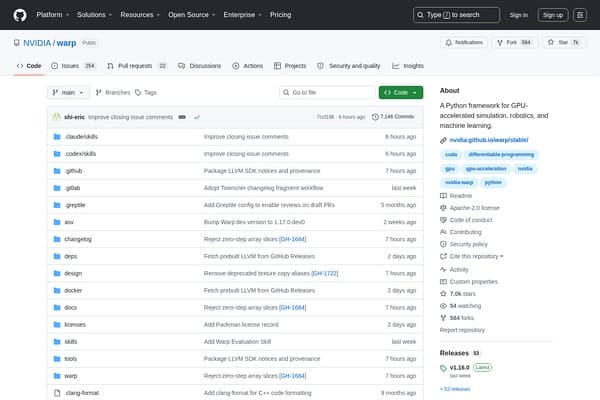Open the NVIDIA organization link

[x=37, y=43]
